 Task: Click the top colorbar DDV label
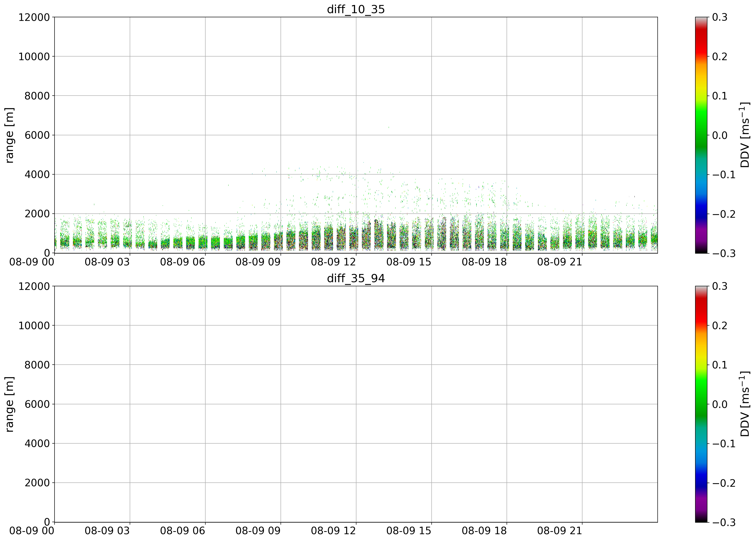click(x=744, y=135)
